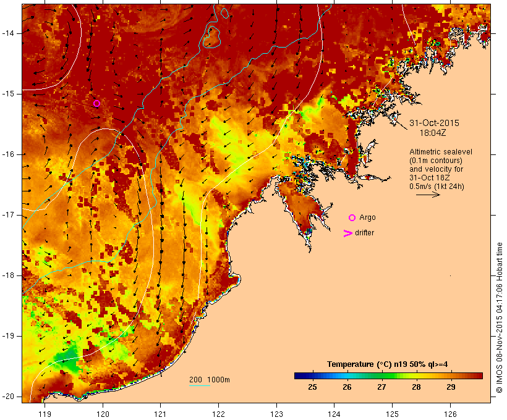Screen dimensions: 507x420
Task: Click the latitude label -14
Action: click(x=7, y=33)
